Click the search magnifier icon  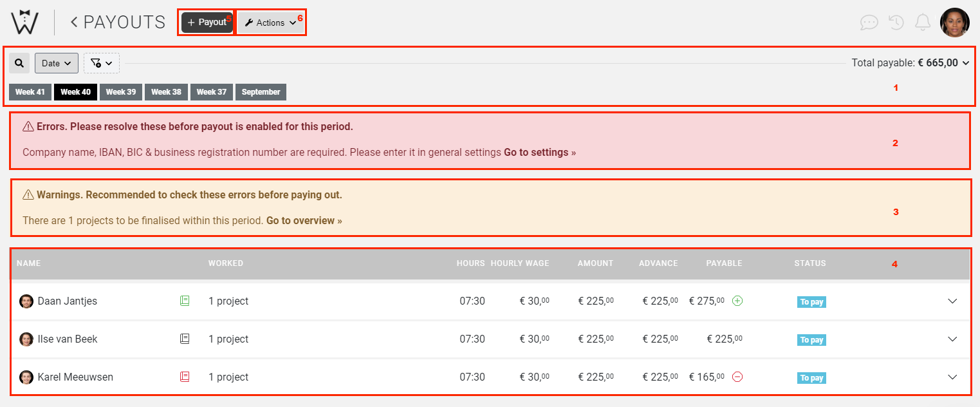tap(19, 63)
